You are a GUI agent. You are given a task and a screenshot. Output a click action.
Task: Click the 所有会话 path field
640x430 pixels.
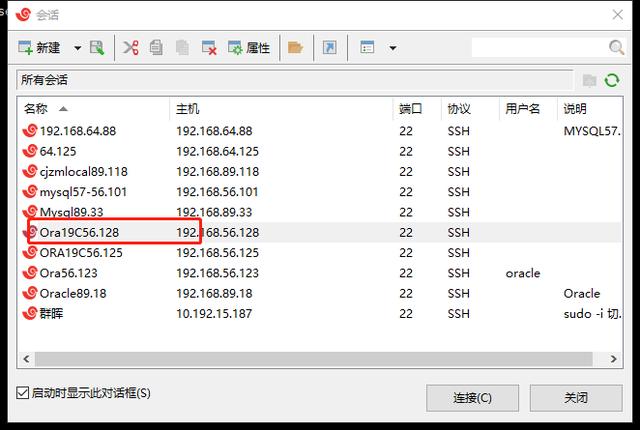click(x=295, y=80)
